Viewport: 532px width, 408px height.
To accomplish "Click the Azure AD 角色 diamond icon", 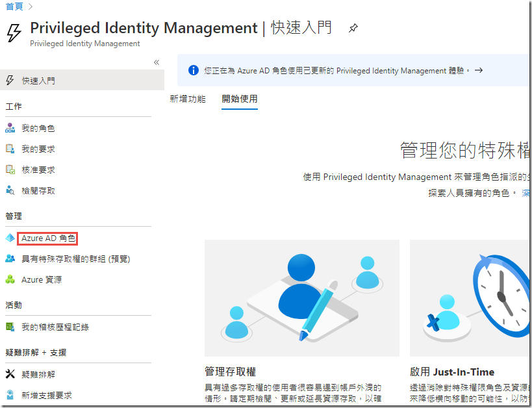I will click(x=10, y=238).
